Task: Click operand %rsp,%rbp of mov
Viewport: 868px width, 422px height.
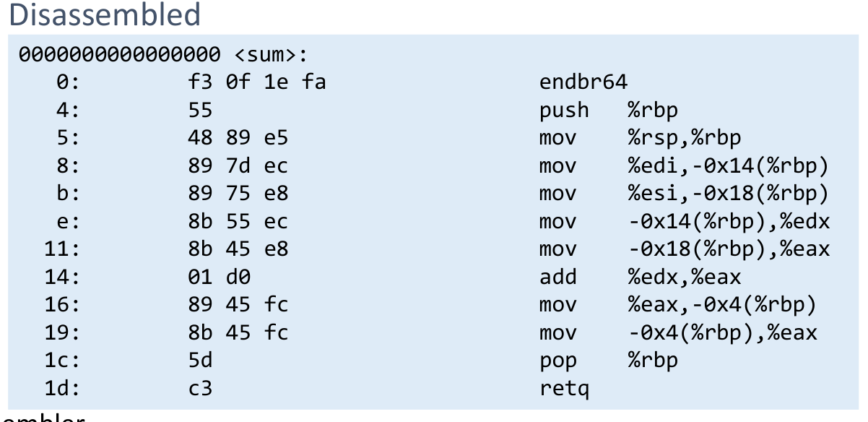Action: point(684,138)
